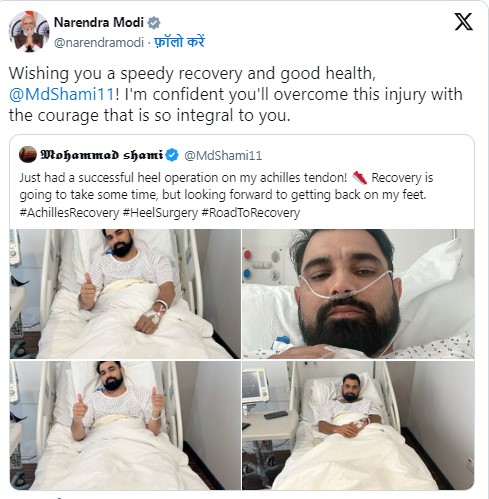This screenshot has width=489, height=499.
Task: Click Narendra Modi's verified badge
Action: pos(154,23)
